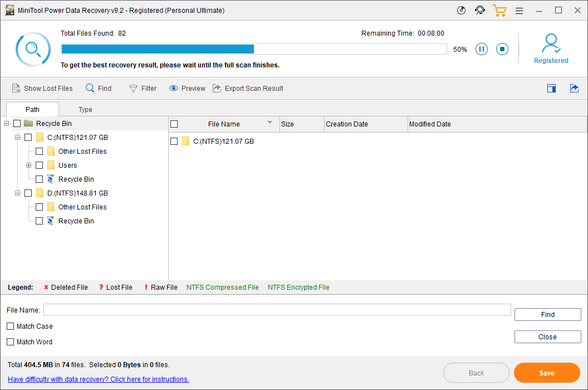Click the share/export arrow icon at toolbar right
Viewport: 588px width, 390px height.
574,88
